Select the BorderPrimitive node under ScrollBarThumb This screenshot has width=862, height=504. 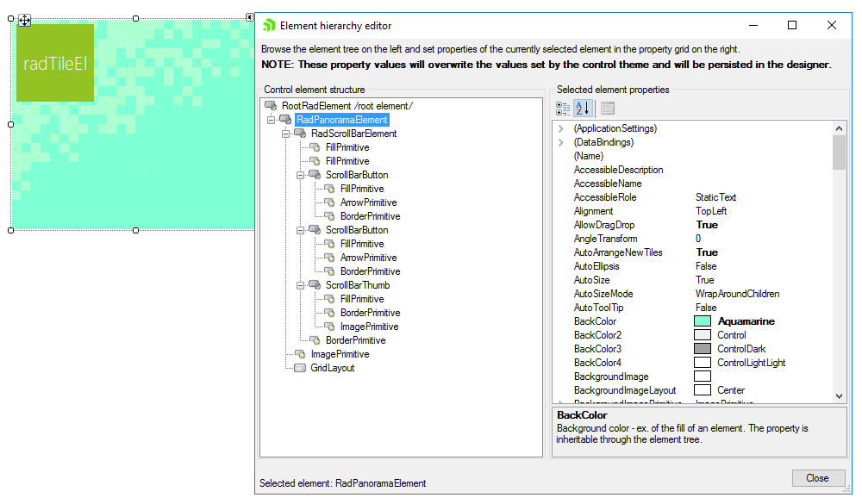(365, 313)
